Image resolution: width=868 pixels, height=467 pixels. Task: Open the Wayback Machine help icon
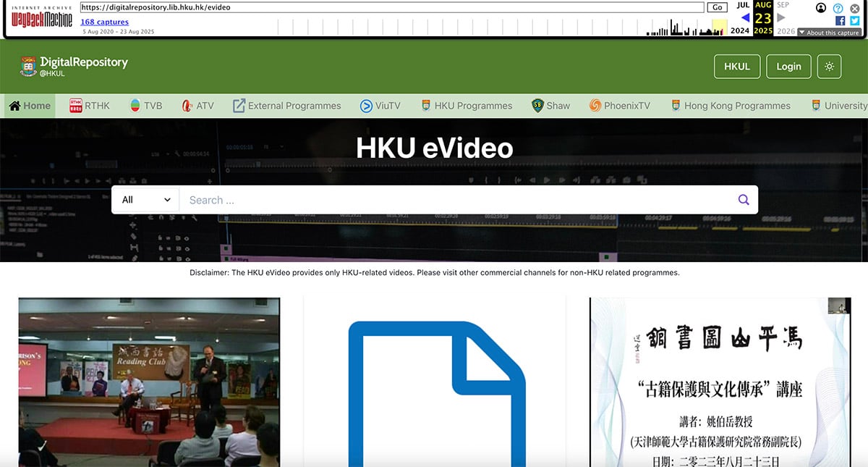[838, 8]
